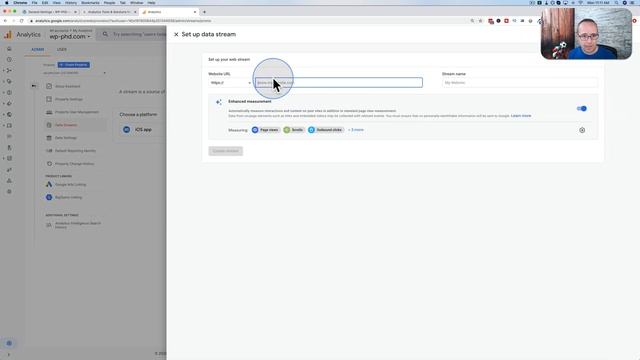The image size is (640, 360).
Task: Close the Set up data stream panel
Action: [176, 35]
